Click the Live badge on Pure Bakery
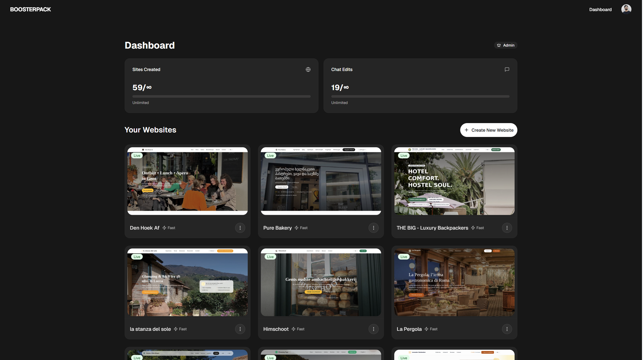Image resolution: width=644 pixels, height=360 pixels. click(x=270, y=156)
